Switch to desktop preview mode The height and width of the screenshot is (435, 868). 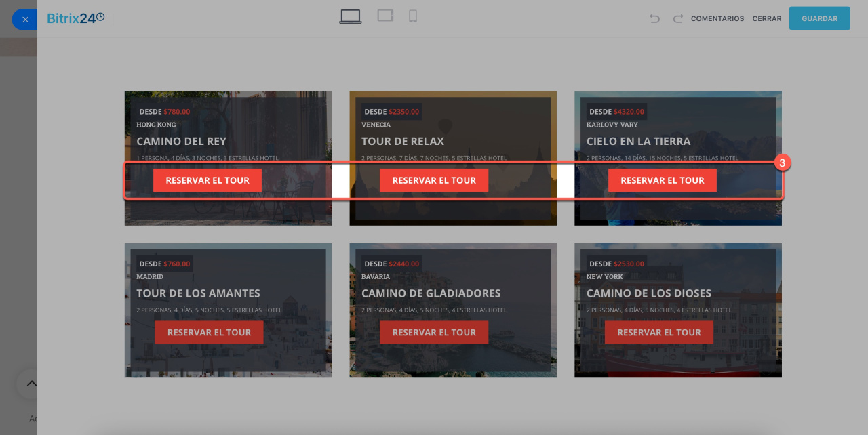point(351,17)
